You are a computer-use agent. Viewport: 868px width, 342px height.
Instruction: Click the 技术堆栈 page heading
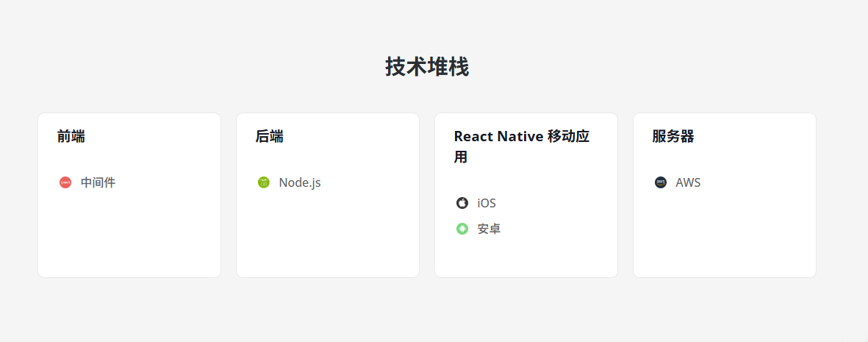pyautogui.click(x=427, y=67)
